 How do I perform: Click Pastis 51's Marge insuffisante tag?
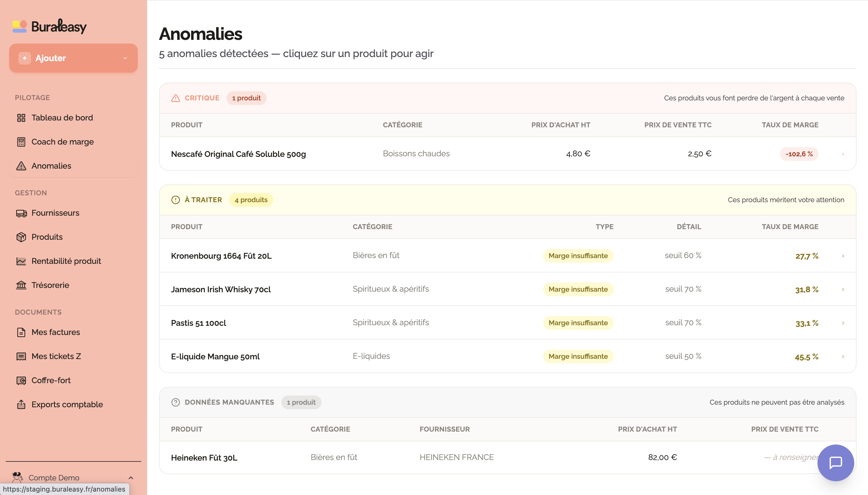[578, 323]
